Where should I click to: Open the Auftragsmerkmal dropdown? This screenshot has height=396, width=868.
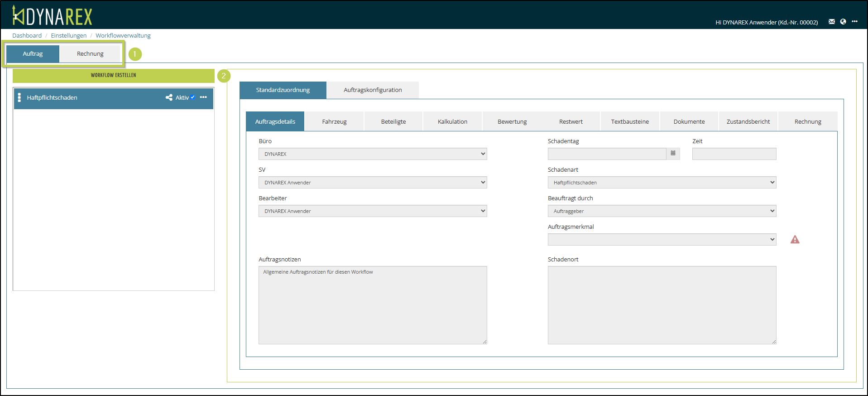[662, 240]
